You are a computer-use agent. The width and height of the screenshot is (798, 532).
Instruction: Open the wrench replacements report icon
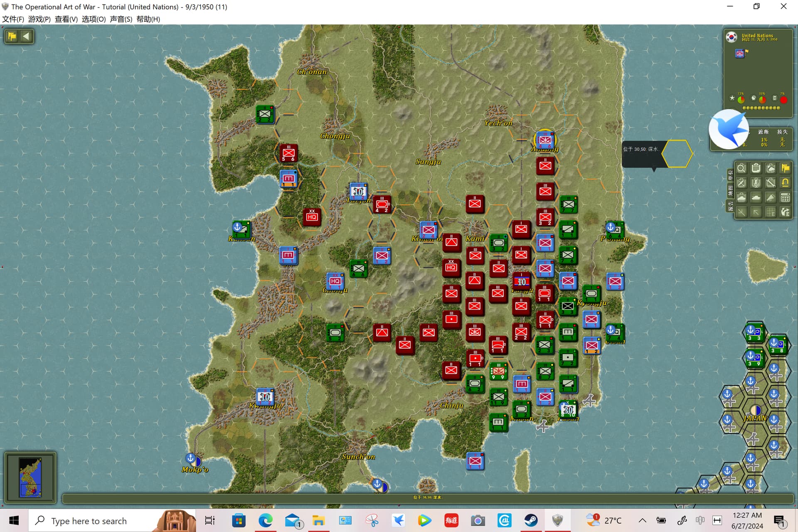(x=771, y=183)
